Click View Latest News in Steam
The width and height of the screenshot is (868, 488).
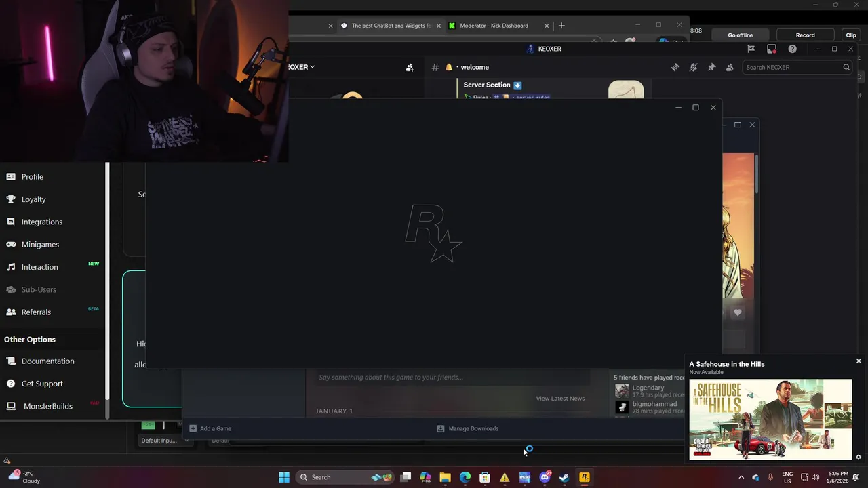click(x=560, y=398)
